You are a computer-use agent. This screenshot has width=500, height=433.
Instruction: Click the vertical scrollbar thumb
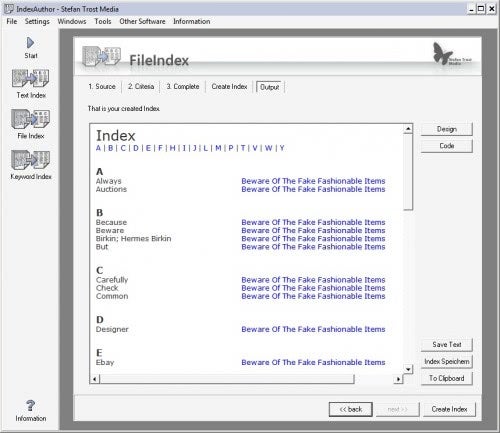pos(408,172)
